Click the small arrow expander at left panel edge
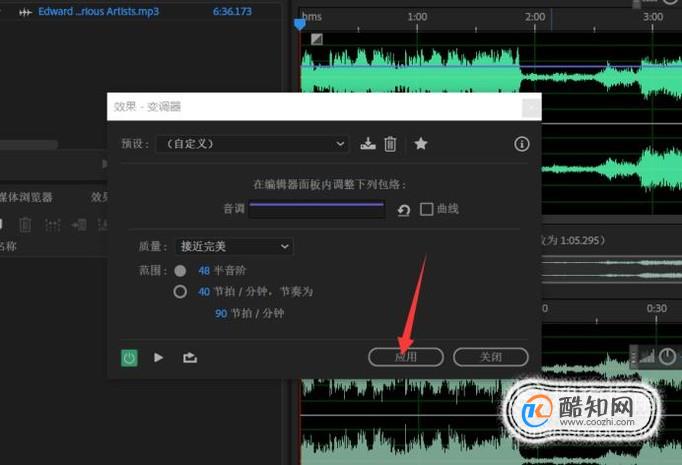The image size is (682, 465). point(104,164)
